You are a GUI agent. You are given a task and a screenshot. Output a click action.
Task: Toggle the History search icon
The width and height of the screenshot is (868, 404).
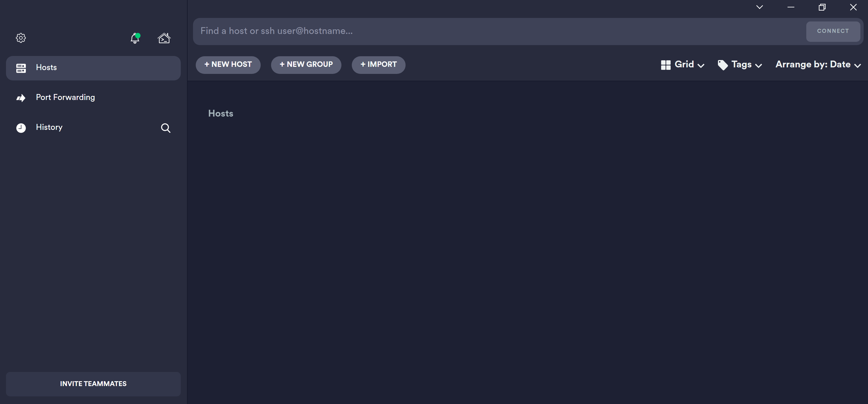pyautogui.click(x=166, y=129)
